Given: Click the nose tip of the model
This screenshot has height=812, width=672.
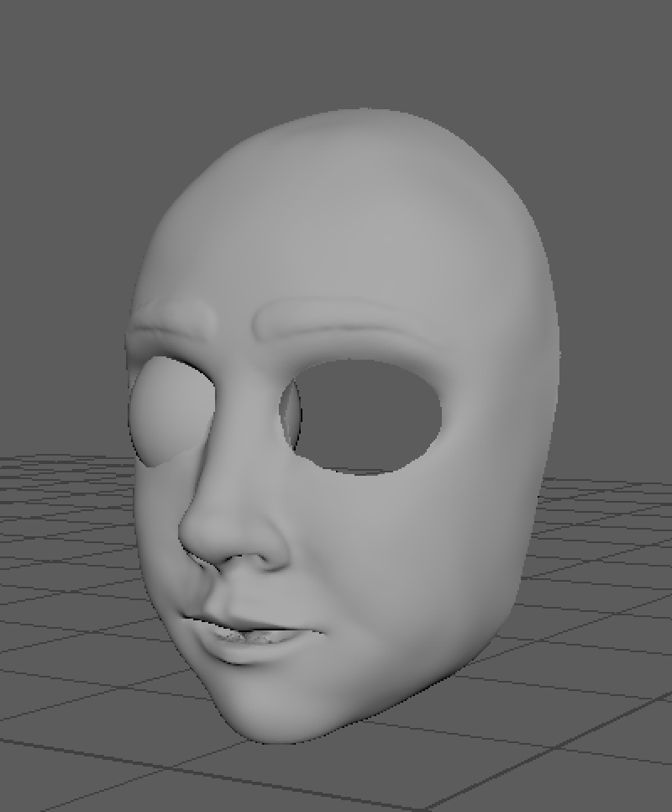Looking at the screenshot, I should click(x=202, y=534).
